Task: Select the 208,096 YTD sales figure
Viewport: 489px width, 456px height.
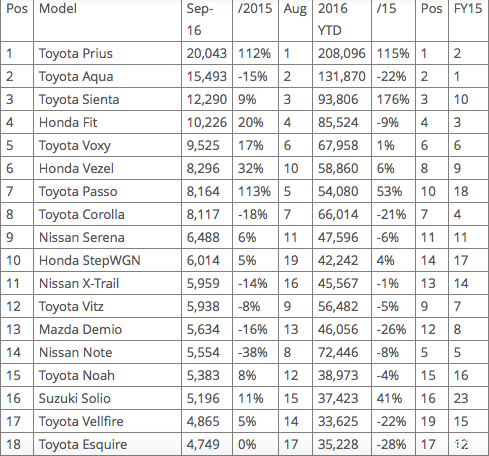Action: [x=342, y=53]
